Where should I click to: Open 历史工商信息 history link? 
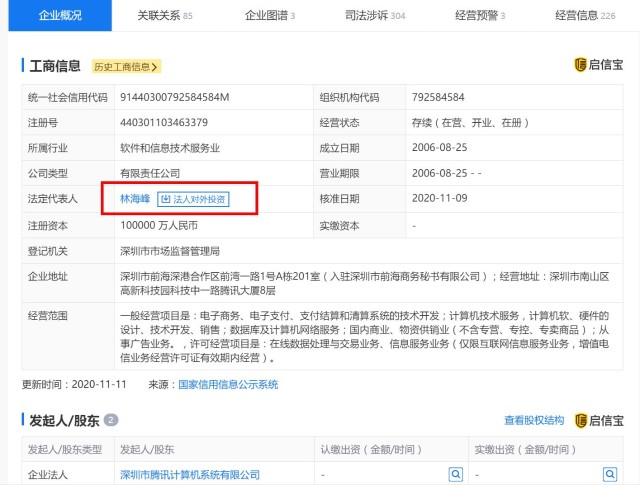point(126,67)
